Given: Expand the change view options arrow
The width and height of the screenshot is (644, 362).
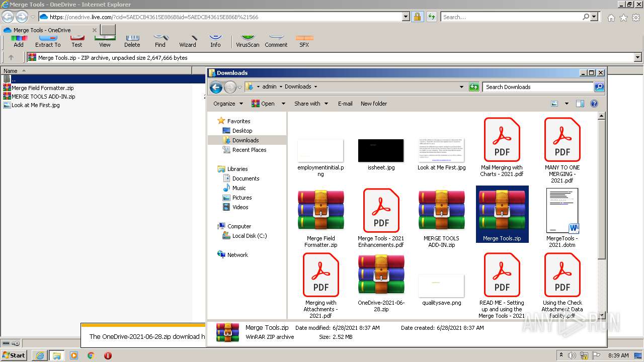Looking at the screenshot, I should [567, 104].
